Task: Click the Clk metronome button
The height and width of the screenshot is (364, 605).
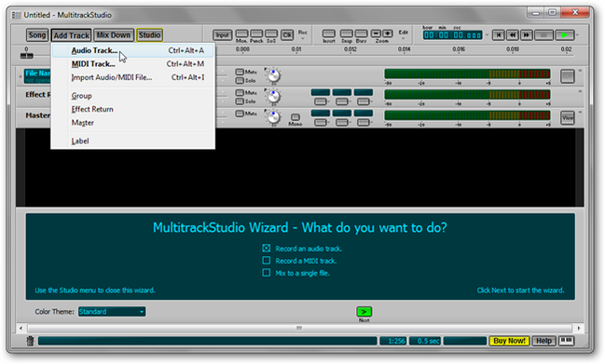Action: tap(287, 35)
